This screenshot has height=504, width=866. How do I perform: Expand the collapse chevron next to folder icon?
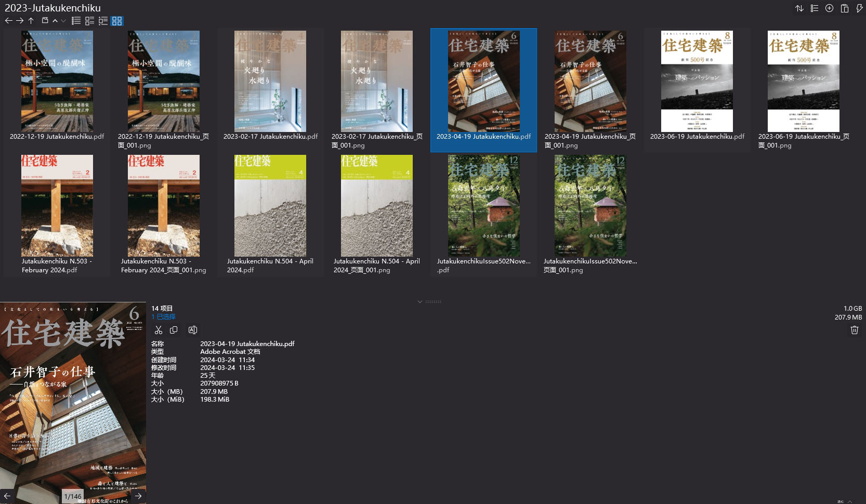(x=55, y=21)
